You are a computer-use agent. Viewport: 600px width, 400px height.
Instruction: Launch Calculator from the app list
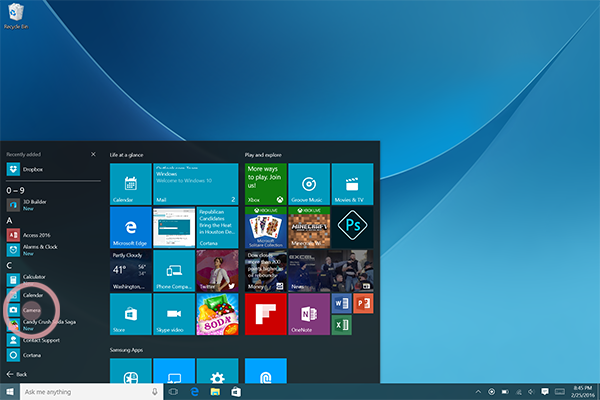point(54,279)
